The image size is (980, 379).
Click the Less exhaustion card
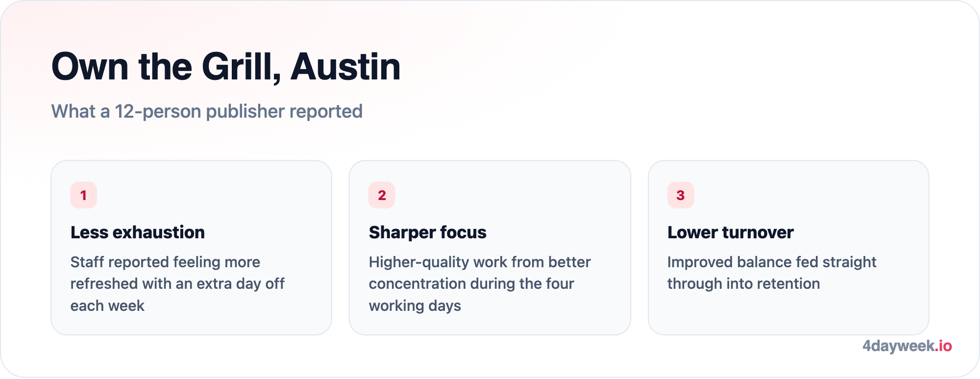click(191, 248)
